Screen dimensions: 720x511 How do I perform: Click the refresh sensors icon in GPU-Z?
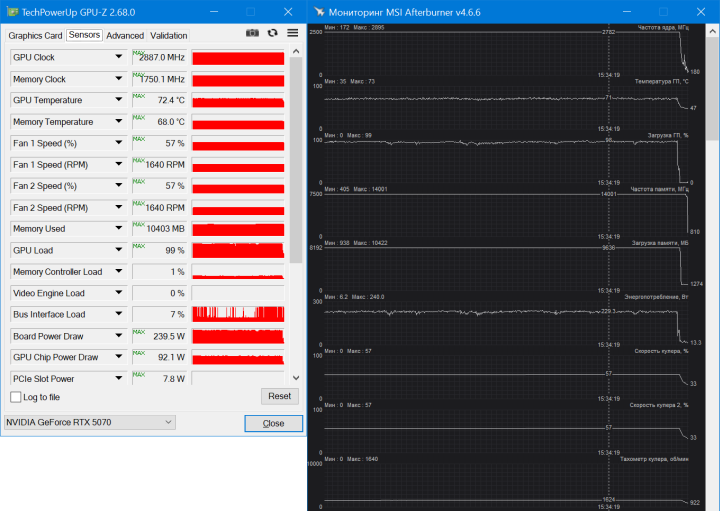(x=272, y=34)
